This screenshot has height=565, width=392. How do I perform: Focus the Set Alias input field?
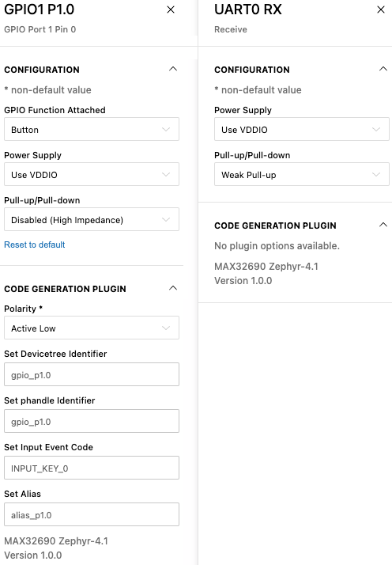click(x=92, y=514)
